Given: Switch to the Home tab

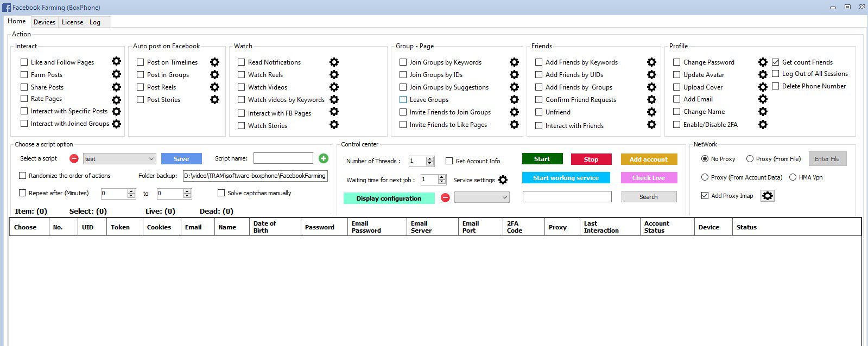Looking at the screenshot, I should [x=17, y=21].
